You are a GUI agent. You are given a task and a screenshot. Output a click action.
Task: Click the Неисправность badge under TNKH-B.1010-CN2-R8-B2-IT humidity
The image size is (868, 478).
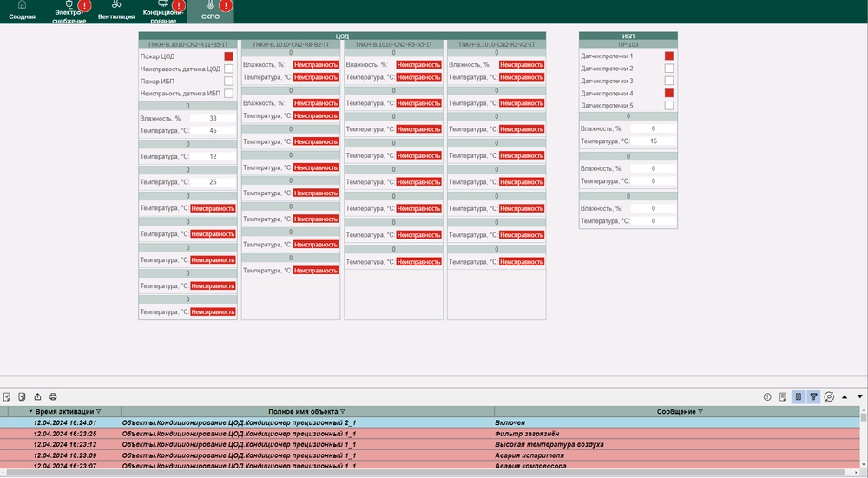[x=315, y=65]
